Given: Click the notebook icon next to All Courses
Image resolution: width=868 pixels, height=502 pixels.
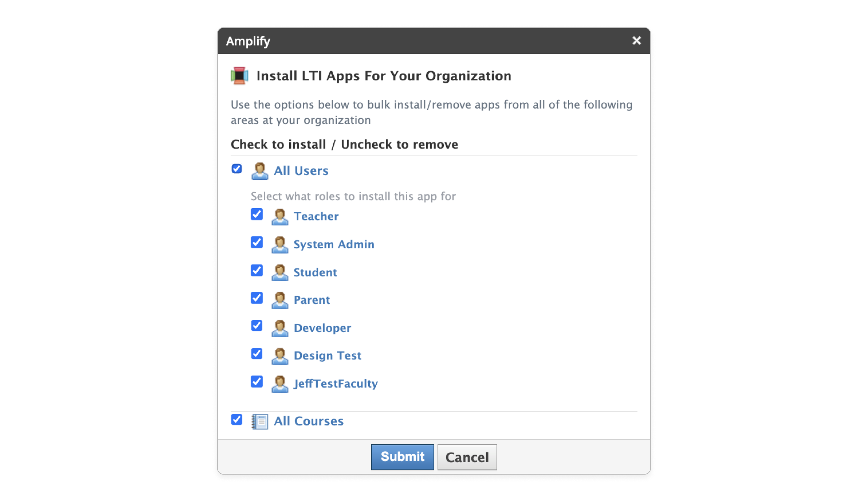Looking at the screenshot, I should 261,422.
